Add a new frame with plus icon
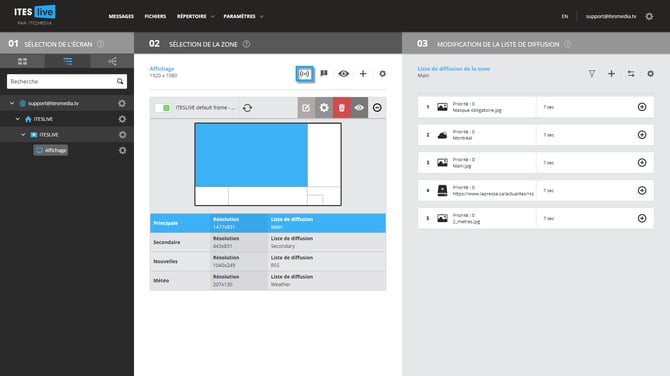Screen dimensions: 670x376 click(363, 73)
